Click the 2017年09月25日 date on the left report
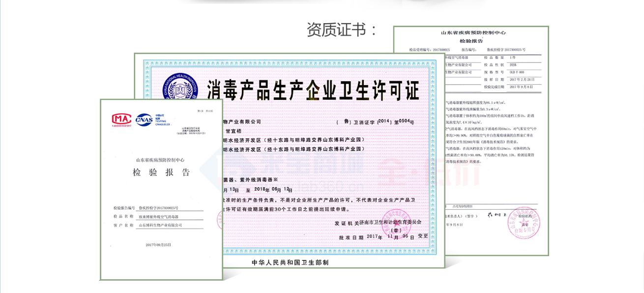This screenshot has height=293, width=644. click(158, 245)
